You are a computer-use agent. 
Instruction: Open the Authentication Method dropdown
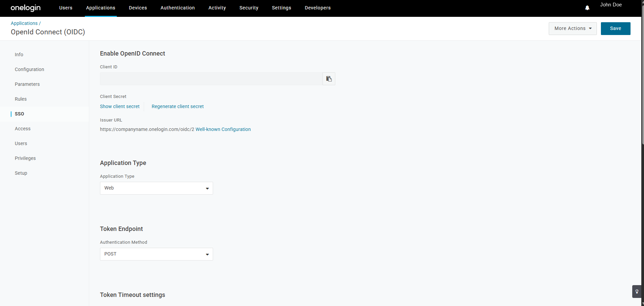[157, 254]
